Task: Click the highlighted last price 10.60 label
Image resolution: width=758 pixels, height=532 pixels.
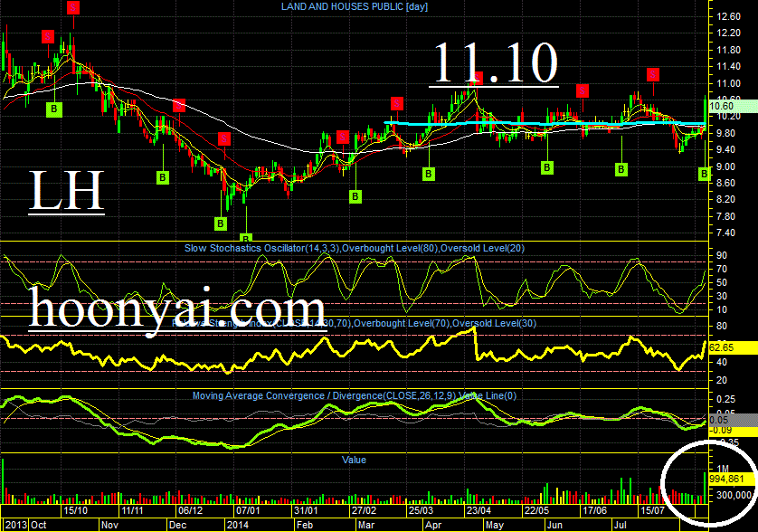Action: (x=733, y=106)
